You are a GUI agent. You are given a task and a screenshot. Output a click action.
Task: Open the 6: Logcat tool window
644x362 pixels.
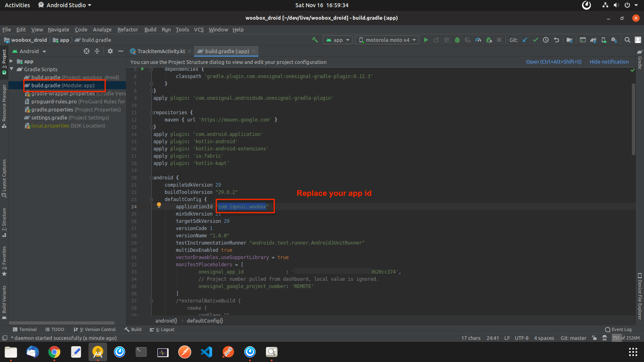[162, 329]
